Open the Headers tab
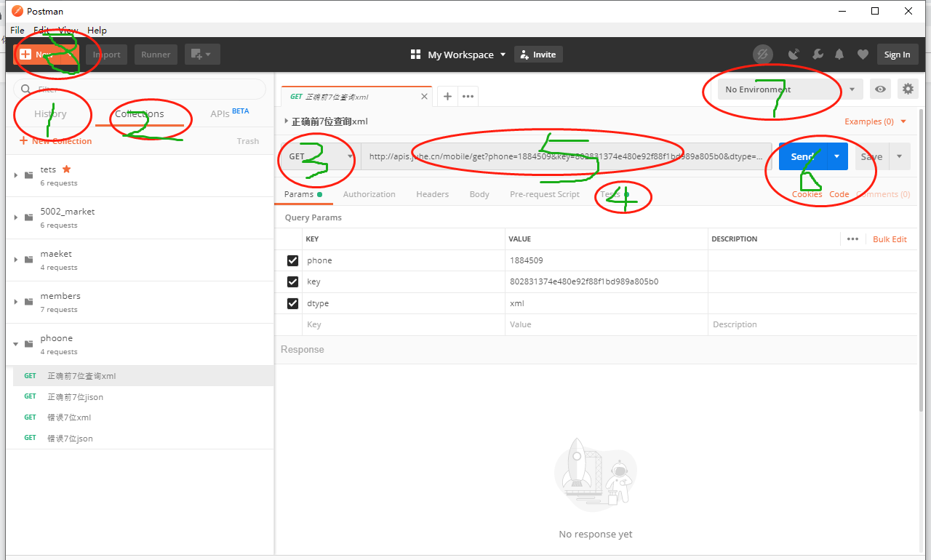The image size is (931, 560). [x=432, y=194]
